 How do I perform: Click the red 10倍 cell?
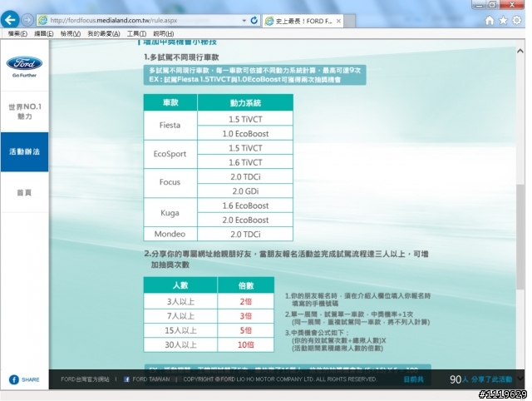coord(246,344)
